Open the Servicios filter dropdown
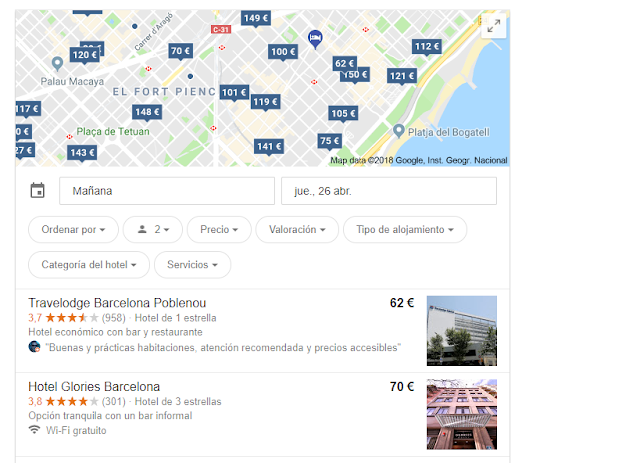This screenshot has height=463, width=640. coord(193,265)
